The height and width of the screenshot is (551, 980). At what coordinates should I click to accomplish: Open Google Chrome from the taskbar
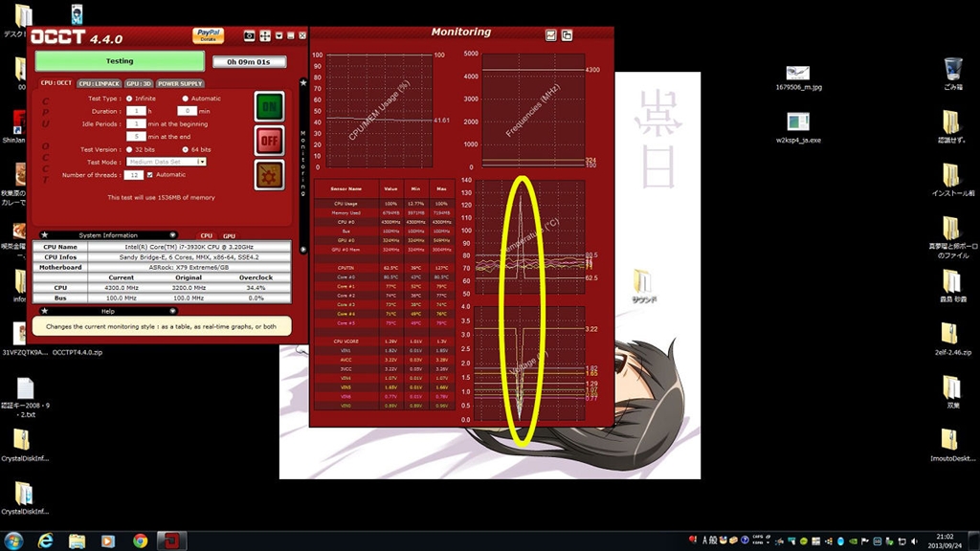click(140, 540)
